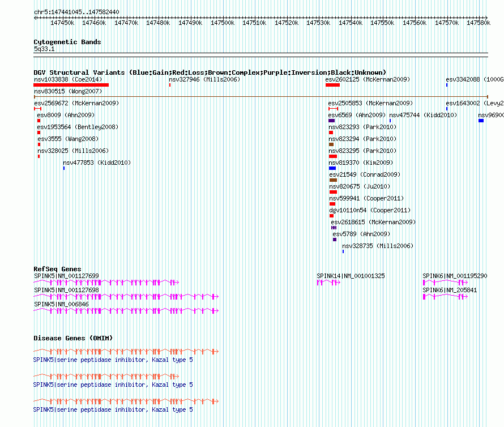
Task: Open the Disease Genes (OMIM) track heading
Action: (x=73, y=338)
